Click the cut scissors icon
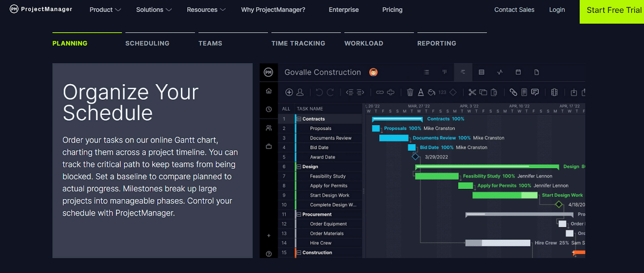This screenshot has height=273, width=644. (472, 92)
